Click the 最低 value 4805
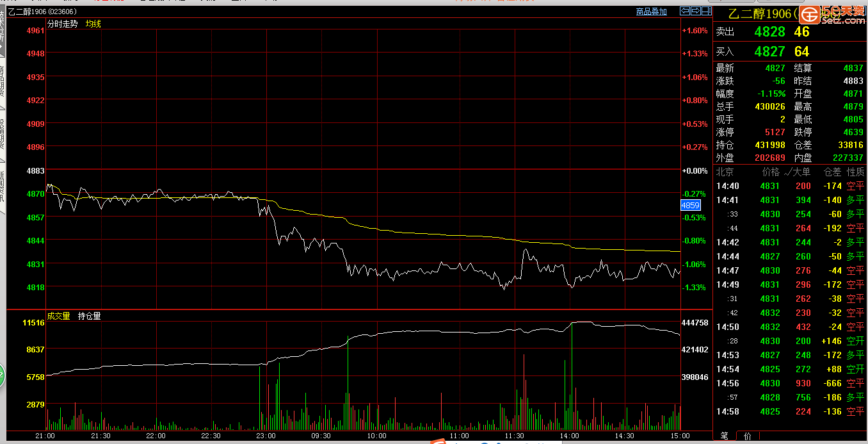Viewport: 868px width, 444px height. pyautogui.click(x=853, y=119)
